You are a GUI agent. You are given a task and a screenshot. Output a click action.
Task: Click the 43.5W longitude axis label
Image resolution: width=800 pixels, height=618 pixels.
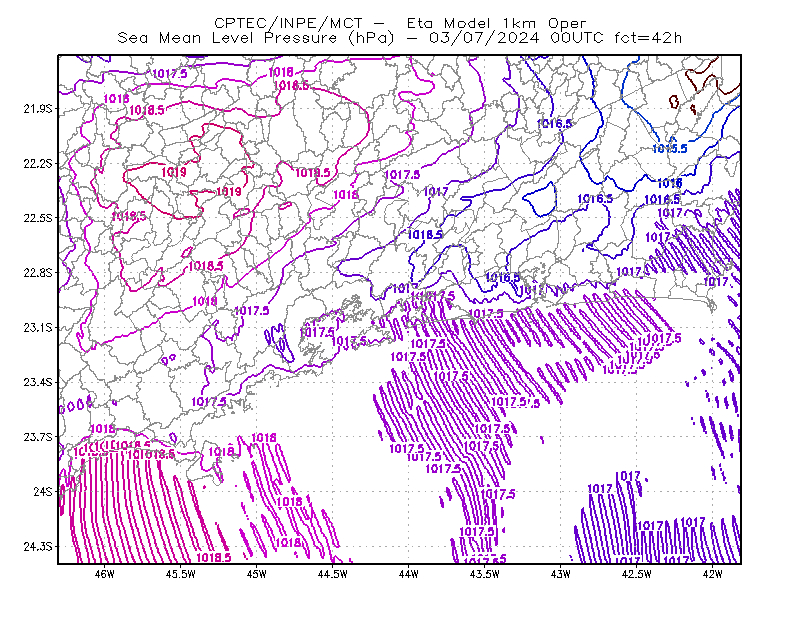click(x=485, y=574)
